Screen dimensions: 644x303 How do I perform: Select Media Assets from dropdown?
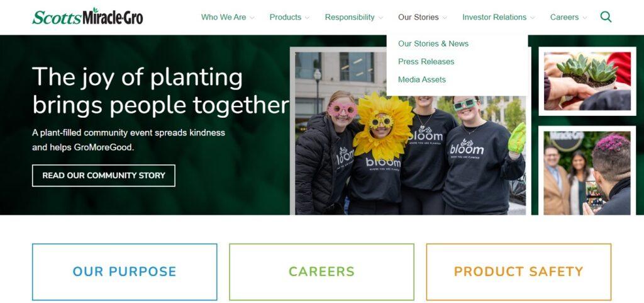pyautogui.click(x=422, y=80)
